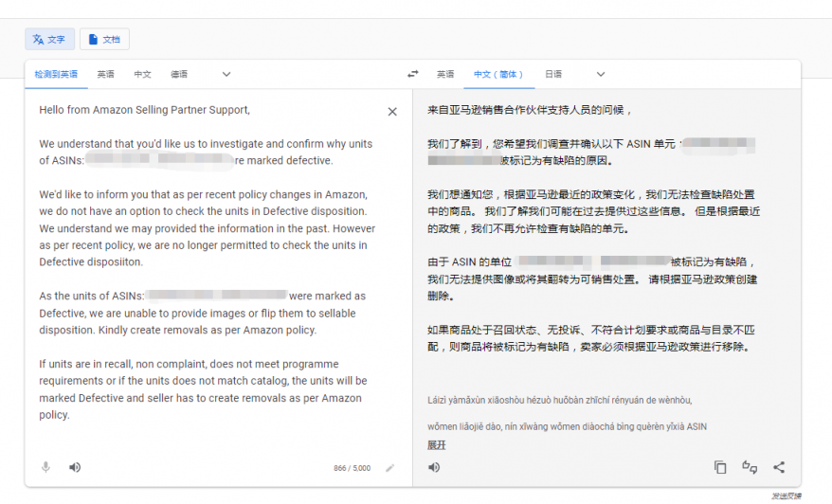
Task: Click the pencil edit icon in source panel
Action: pyautogui.click(x=390, y=468)
